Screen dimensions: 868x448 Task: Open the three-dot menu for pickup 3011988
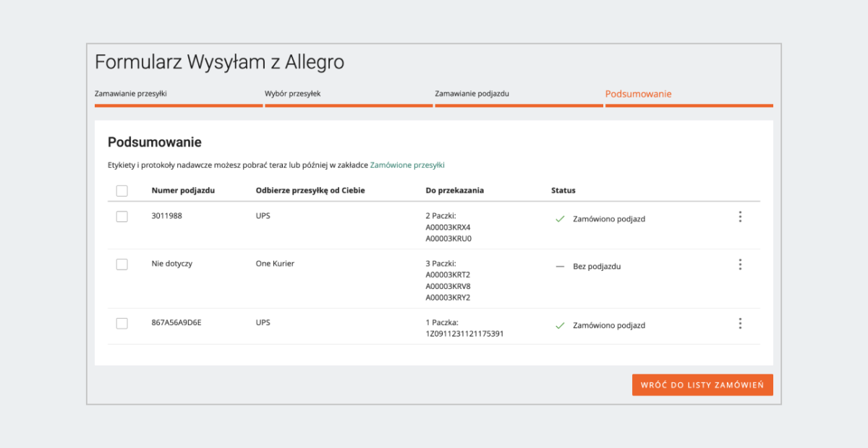739,217
